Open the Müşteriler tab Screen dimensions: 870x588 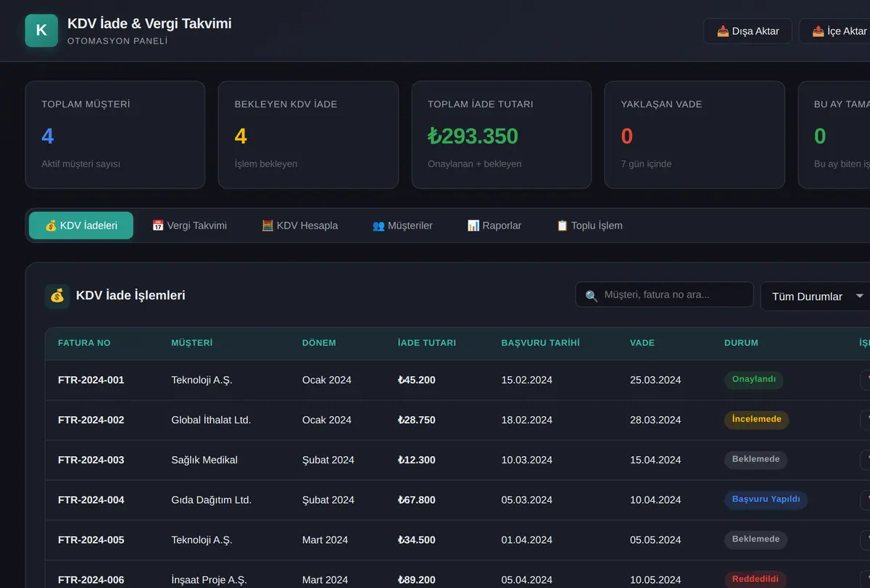point(402,225)
